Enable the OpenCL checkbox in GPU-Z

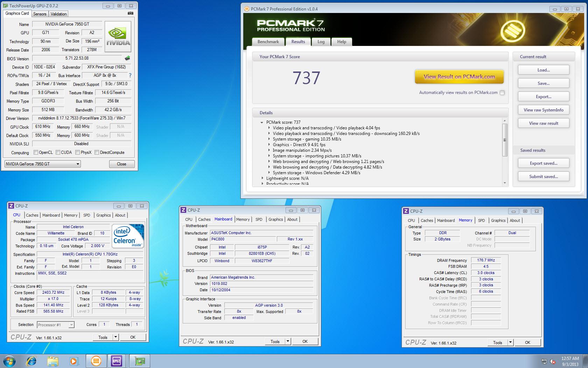(36, 152)
